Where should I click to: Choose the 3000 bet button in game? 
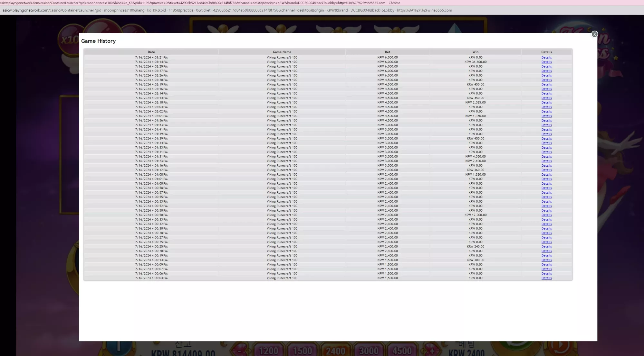tap(369, 350)
